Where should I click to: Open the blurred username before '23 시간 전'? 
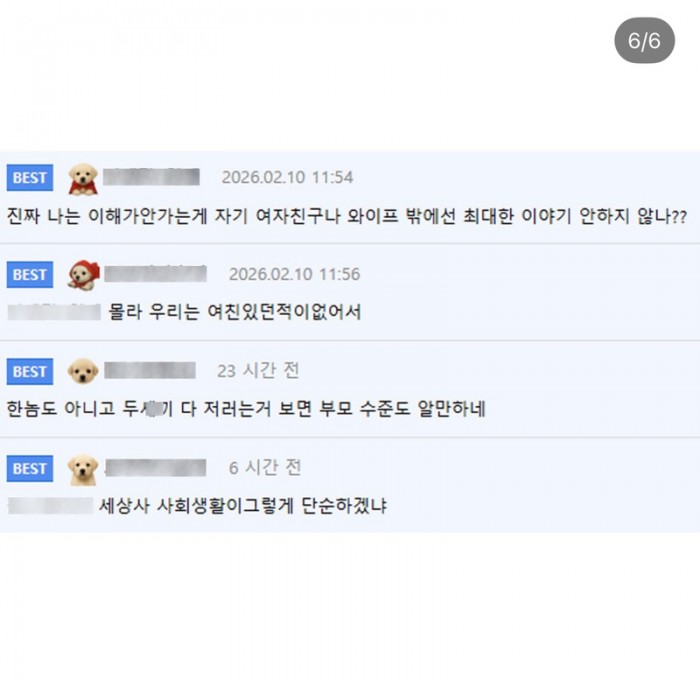pyautogui.click(x=150, y=371)
